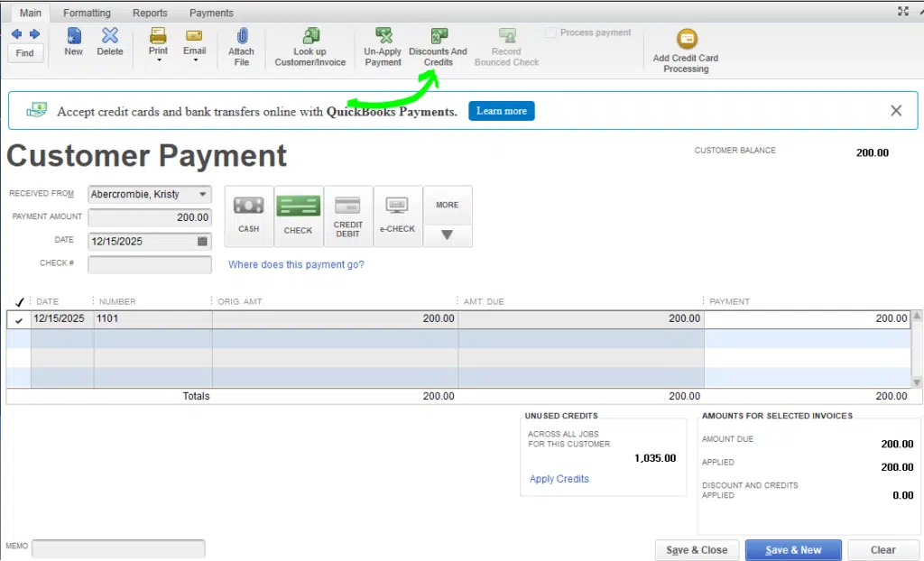Enable the Process payment checkbox
The width and height of the screenshot is (924, 561).
pyautogui.click(x=551, y=32)
